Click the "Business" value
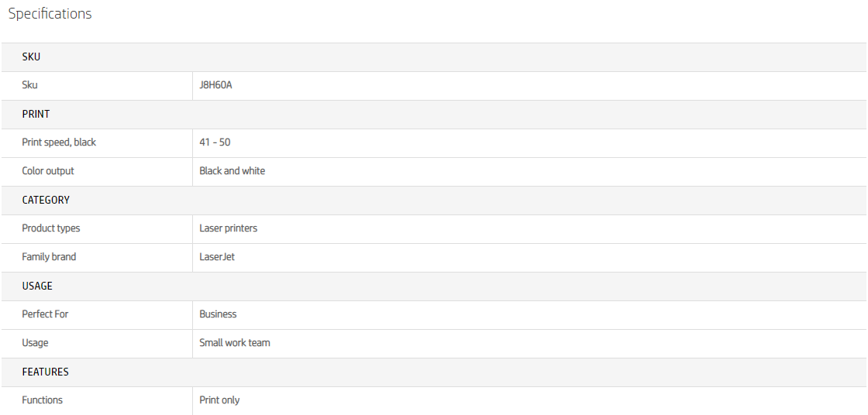 pyautogui.click(x=218, y=314)
